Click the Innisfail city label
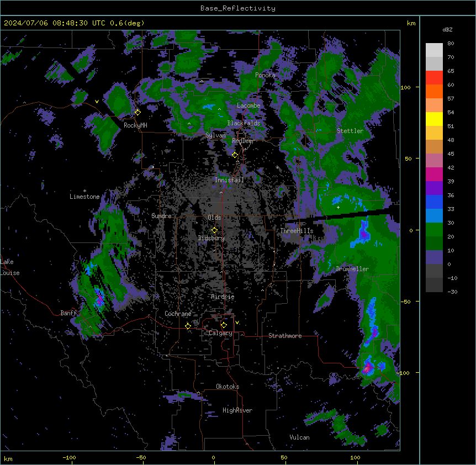Image resolution: width=476 pixels, height=465 pixels. tap(229, 180)
